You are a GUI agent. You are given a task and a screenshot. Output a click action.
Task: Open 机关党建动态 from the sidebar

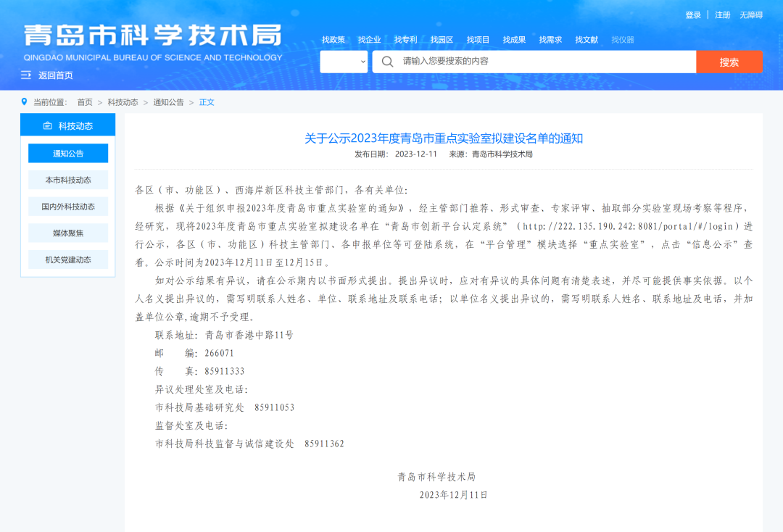[68, 259]
